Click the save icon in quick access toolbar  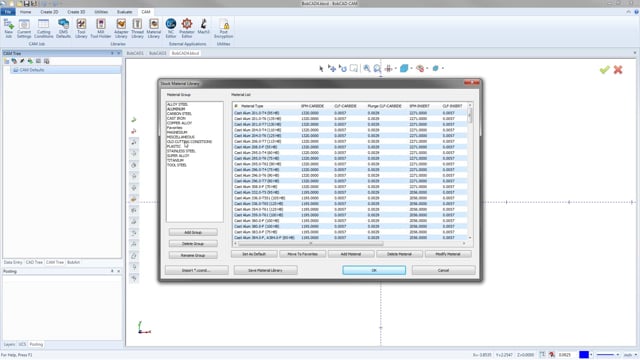26,4
